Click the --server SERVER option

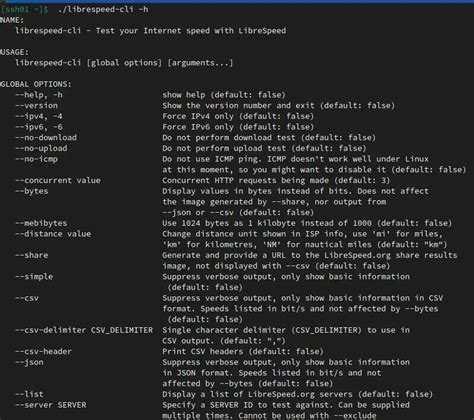click(51, 405)
